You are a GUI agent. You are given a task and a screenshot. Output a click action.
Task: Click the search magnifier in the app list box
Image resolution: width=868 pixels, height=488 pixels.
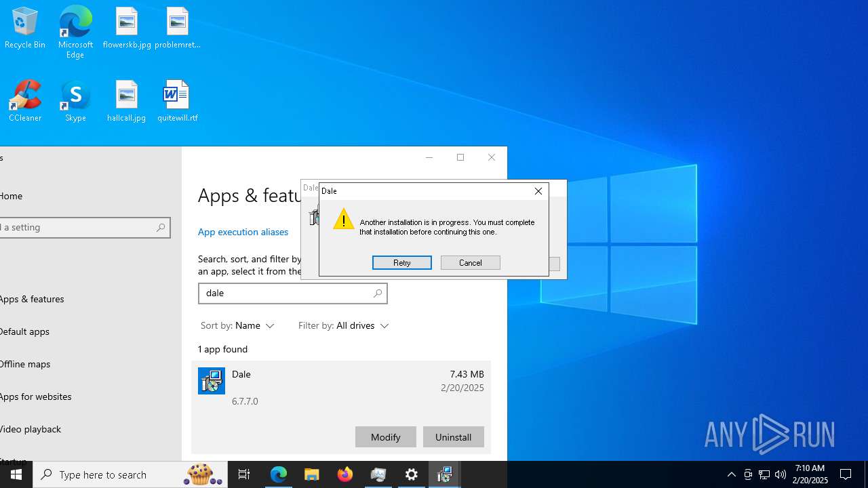pos(378,293)
